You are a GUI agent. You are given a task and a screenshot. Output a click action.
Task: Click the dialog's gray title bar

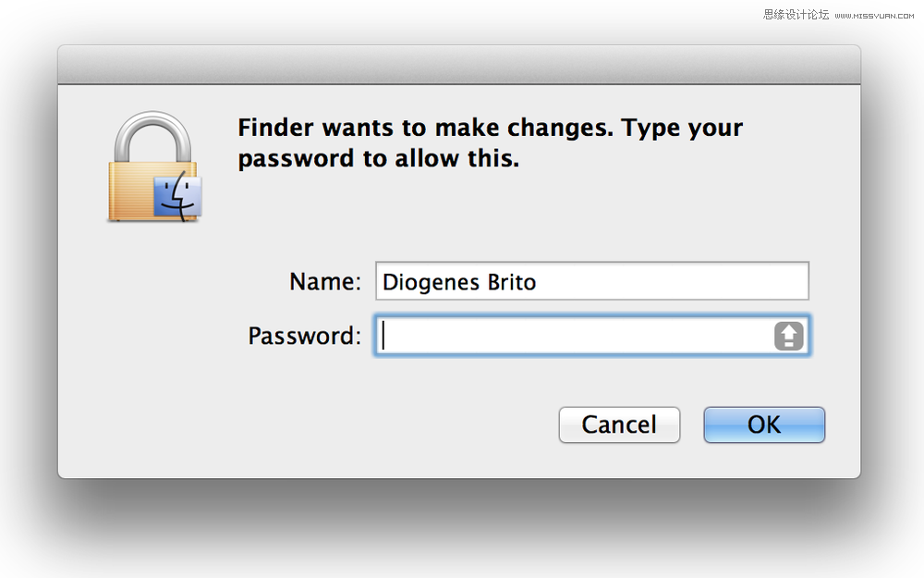click(459, 65)
